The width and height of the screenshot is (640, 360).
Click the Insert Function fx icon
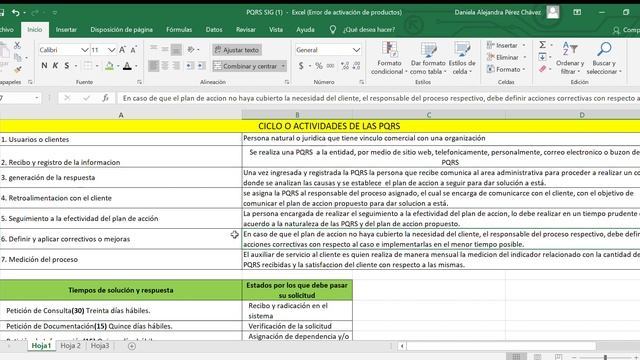105,98
